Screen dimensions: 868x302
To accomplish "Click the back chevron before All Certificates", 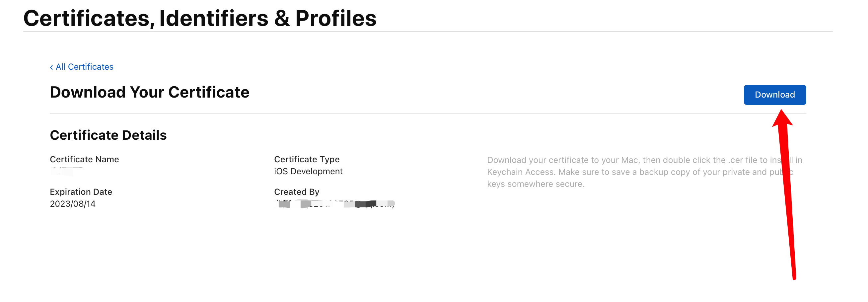I will pos(51,67).
